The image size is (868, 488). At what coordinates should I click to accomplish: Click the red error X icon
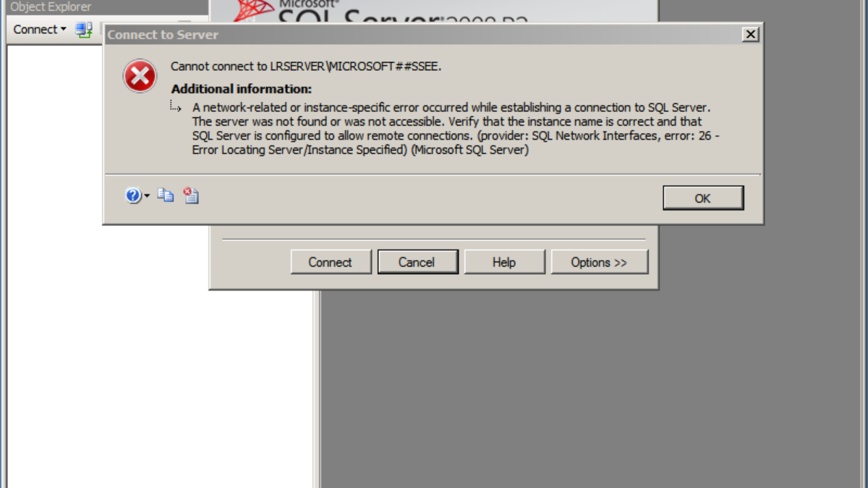[x=140, y=76]
